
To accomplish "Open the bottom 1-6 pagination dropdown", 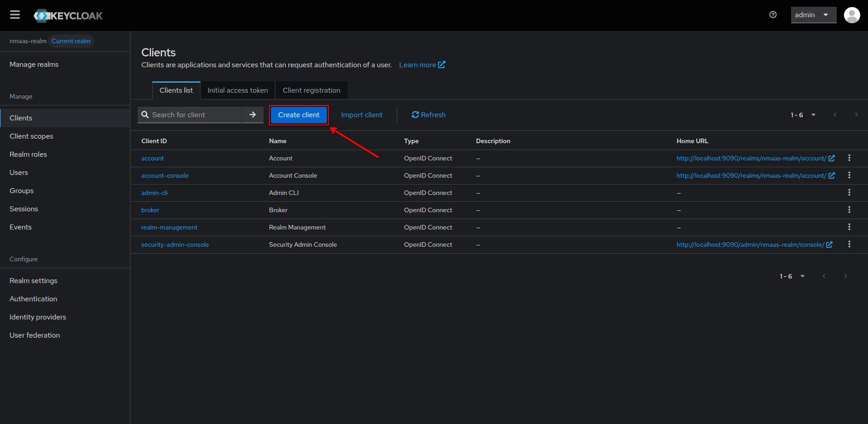I will click(792, 276).
